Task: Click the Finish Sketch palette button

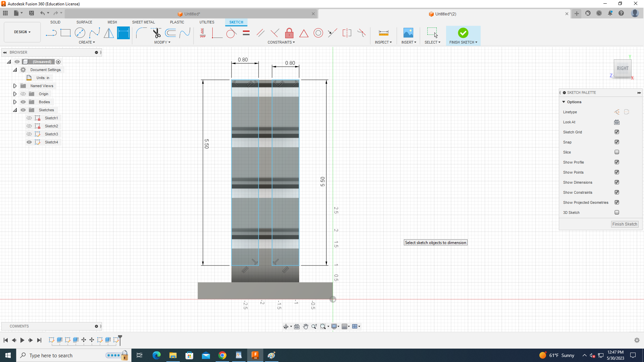Action: tap(624, 224)
